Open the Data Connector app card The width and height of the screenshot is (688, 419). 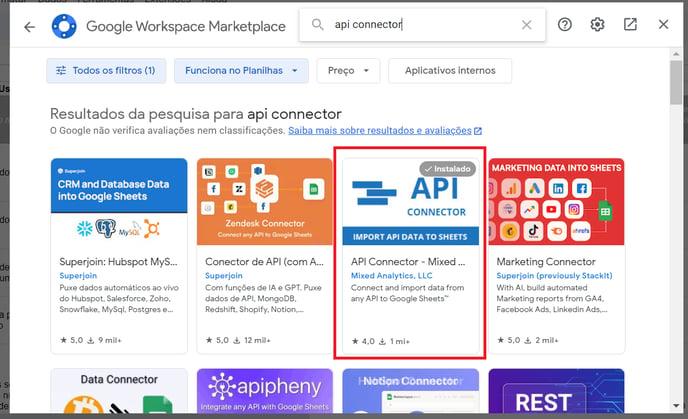coord(119,391)
